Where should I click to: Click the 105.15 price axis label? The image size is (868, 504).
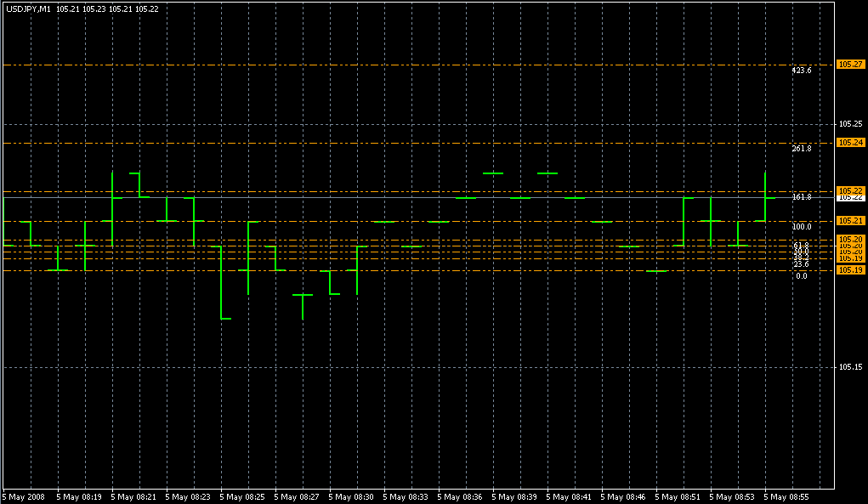pyautogui.click(x=850, y=367)
